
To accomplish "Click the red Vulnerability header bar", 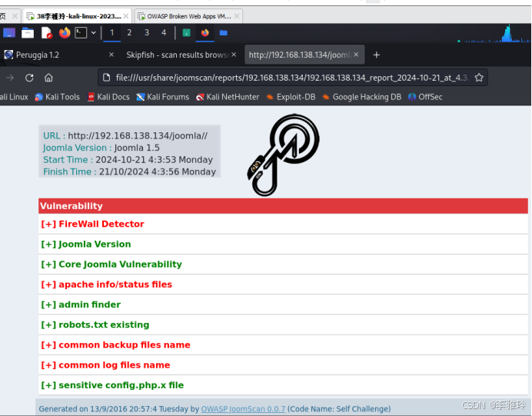I will [283, 206].
